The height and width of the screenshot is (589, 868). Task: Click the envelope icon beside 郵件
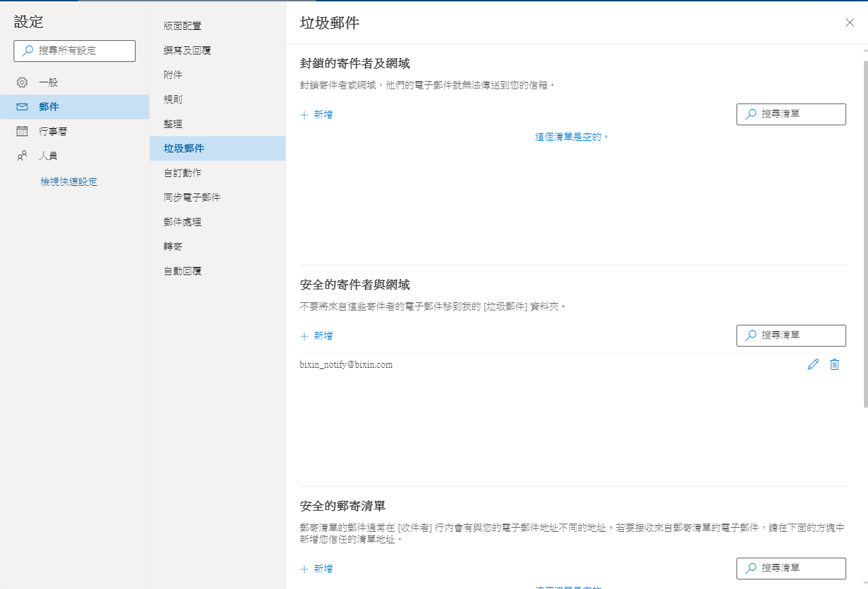coord(22,107)
